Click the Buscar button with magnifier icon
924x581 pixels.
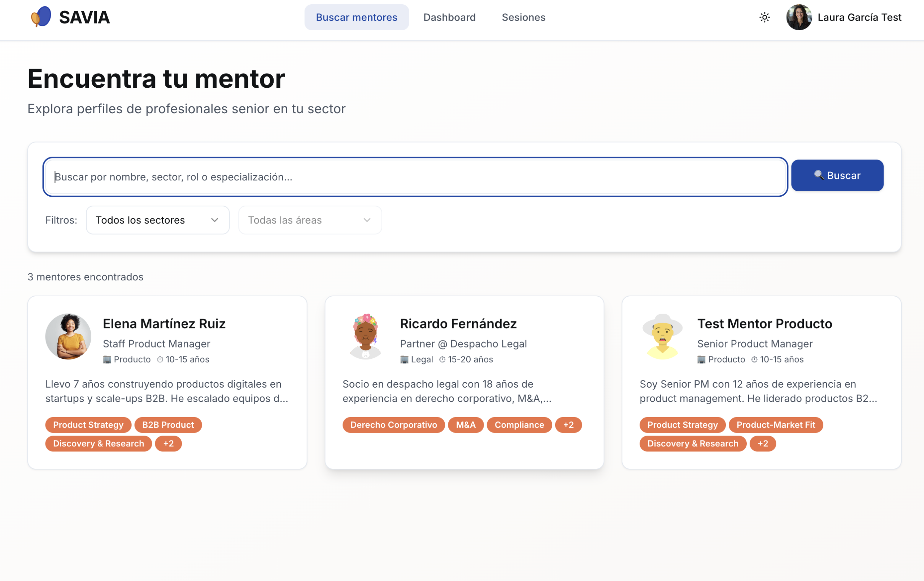837,175
